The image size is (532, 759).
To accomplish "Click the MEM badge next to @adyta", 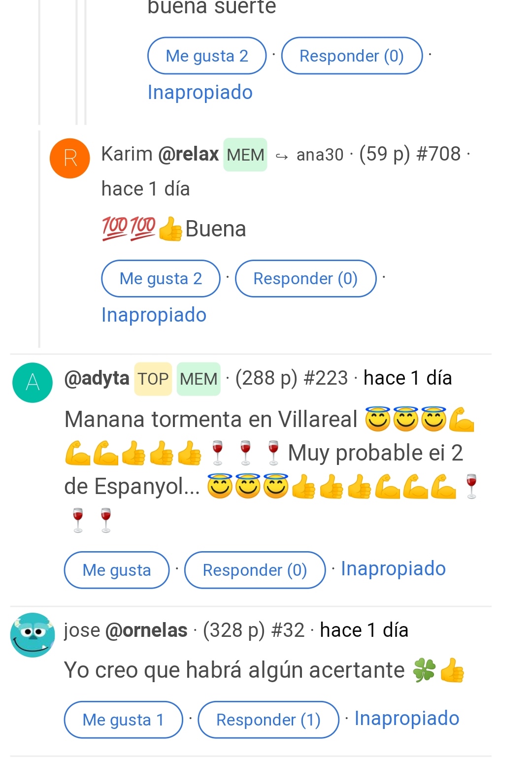I will pyautogui.click(x=199, y=379).
